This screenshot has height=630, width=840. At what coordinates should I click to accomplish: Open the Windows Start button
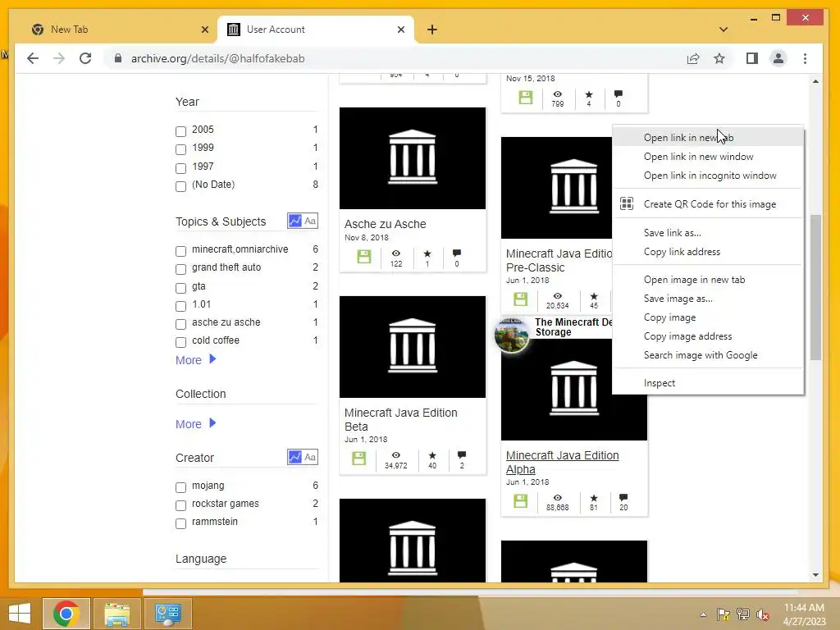[x=20, y=614]
